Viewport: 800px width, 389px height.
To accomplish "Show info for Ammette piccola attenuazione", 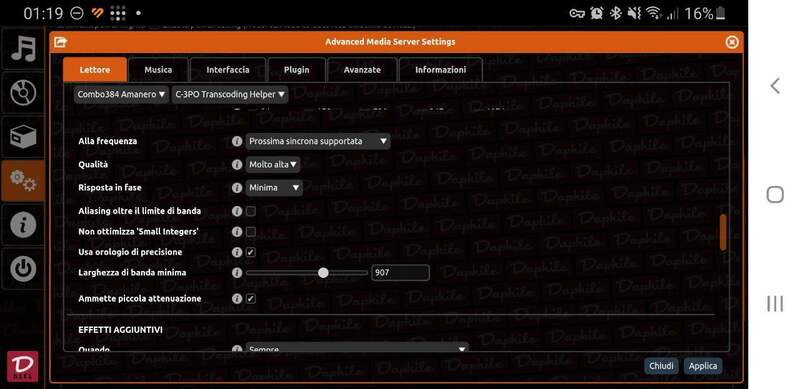I will pyautogui.click(x=237, y=299).
